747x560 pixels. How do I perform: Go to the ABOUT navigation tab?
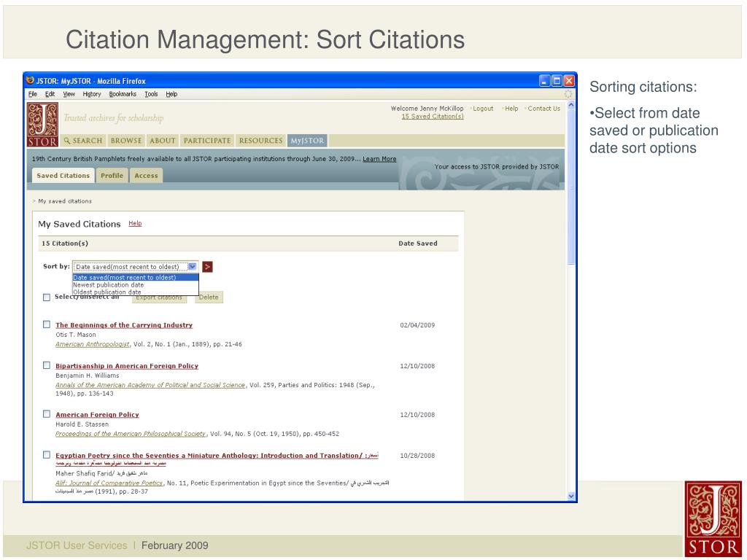pos(163,141)
